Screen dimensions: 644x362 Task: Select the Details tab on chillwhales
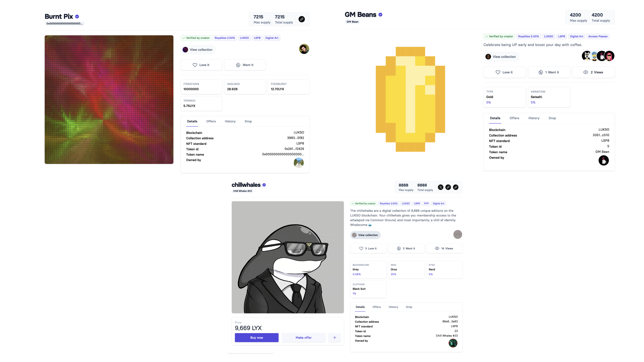point(360,307)
